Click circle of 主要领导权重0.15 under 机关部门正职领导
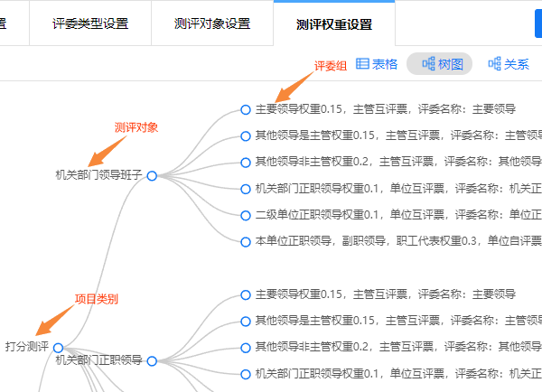Image resolution: width=542 pixels, height=392 pixels. [246, 295]
